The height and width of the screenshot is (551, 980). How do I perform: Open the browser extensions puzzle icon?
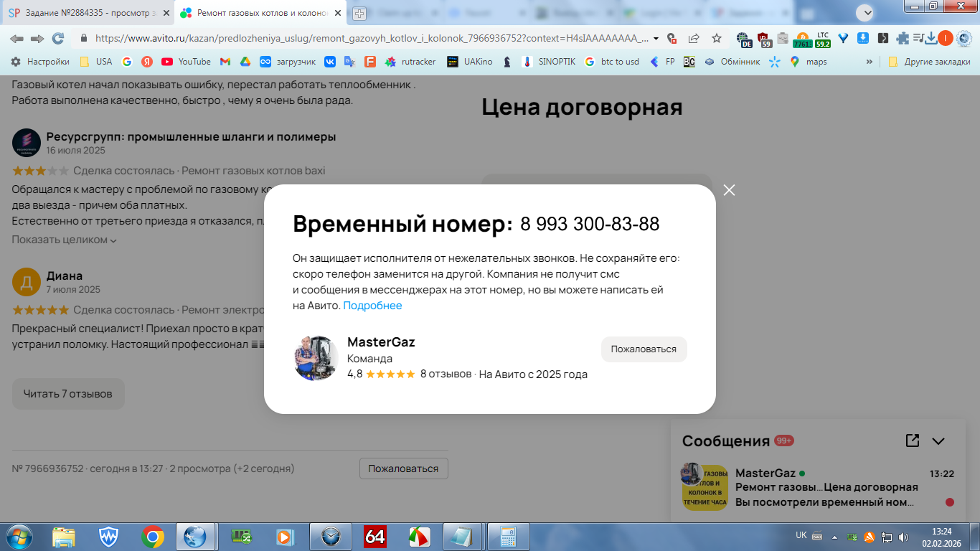coord(903,39)
